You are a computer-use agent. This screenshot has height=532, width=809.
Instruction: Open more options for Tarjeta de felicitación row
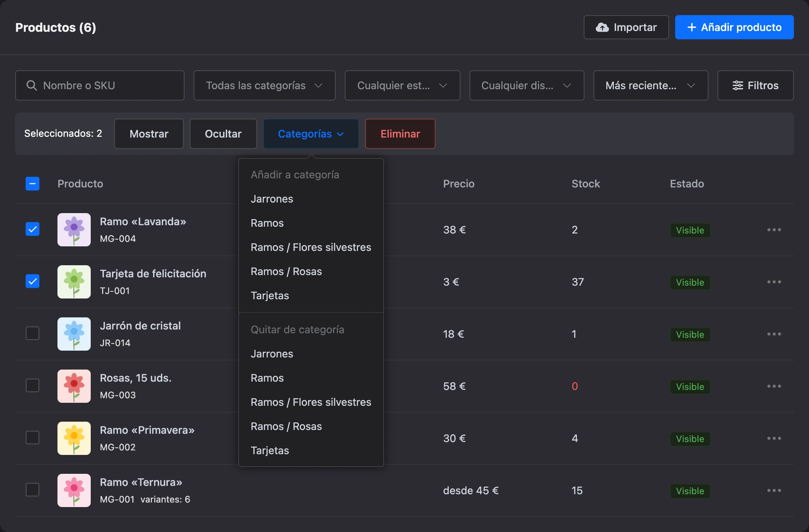(x=774, y=282)
